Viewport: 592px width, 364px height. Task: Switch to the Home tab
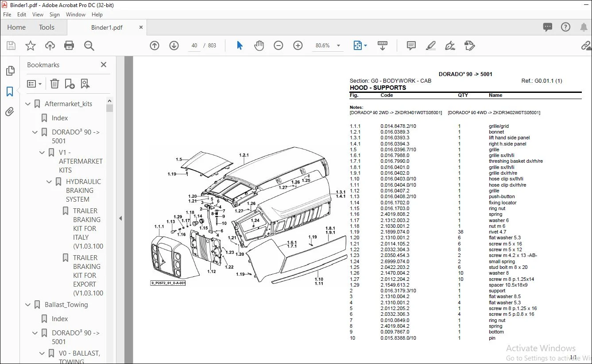[16, 27]
